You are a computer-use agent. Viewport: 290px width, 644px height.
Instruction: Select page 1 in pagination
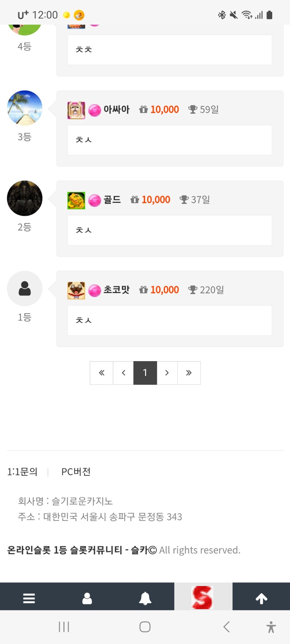[145, 373]
